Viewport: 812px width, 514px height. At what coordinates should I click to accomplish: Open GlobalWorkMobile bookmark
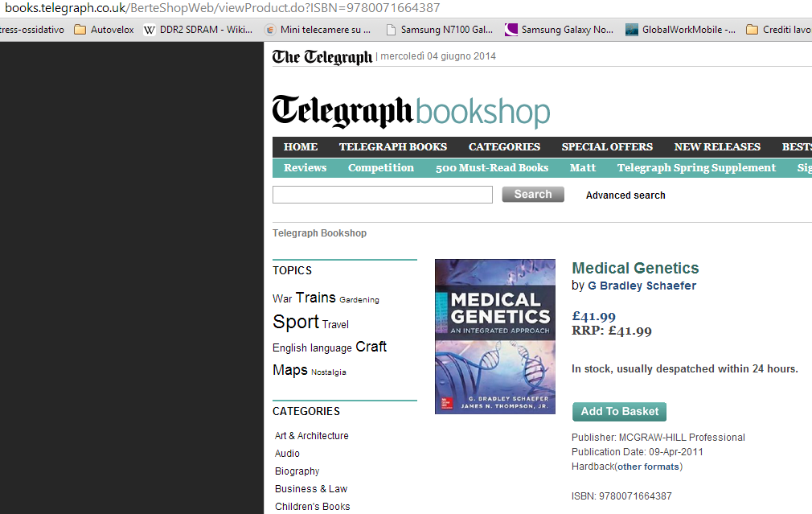680,30
